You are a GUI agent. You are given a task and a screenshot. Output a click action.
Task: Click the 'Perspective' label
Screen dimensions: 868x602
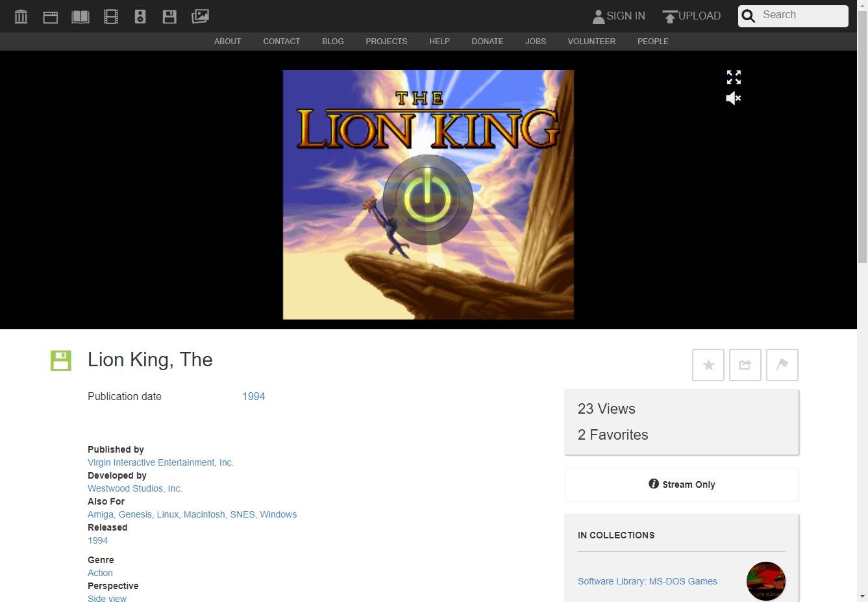pyautogui.click(x=113, y=586)
